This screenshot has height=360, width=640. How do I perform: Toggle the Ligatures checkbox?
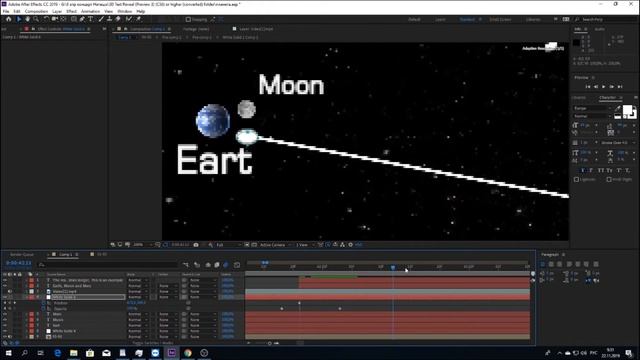pyautogui.click(x=576, y=179)
